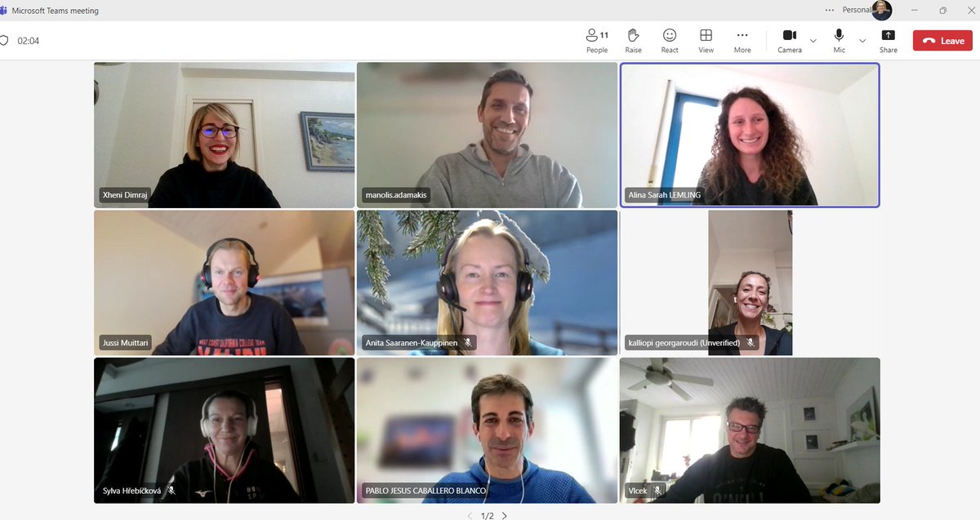Leave the meeting
This screenshot has width=980, height=520.
coord(942,41)
